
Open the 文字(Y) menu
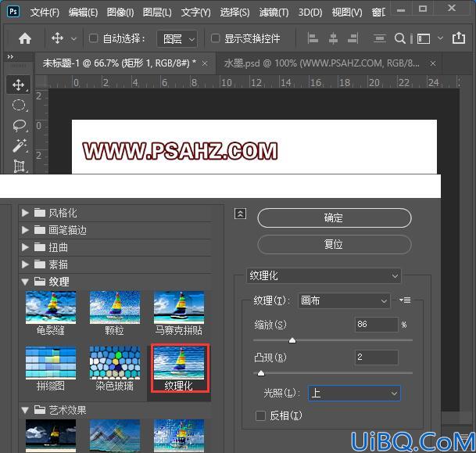[195, 13]
